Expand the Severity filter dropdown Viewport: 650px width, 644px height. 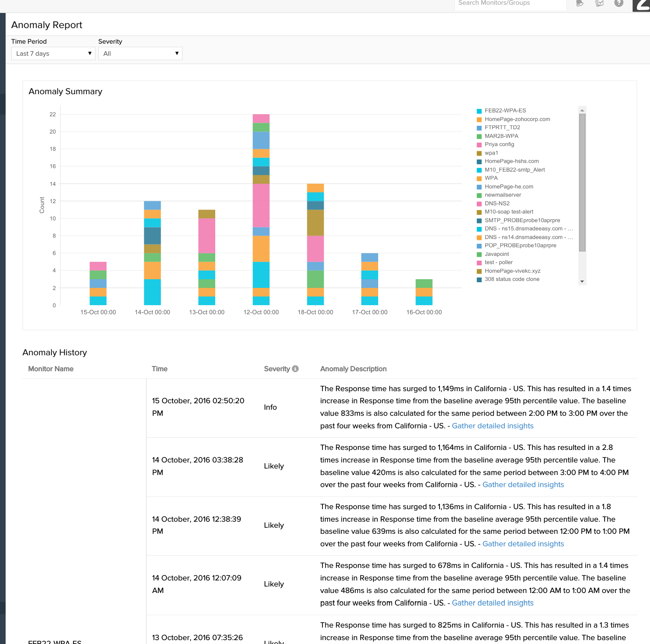pos(140,54)
